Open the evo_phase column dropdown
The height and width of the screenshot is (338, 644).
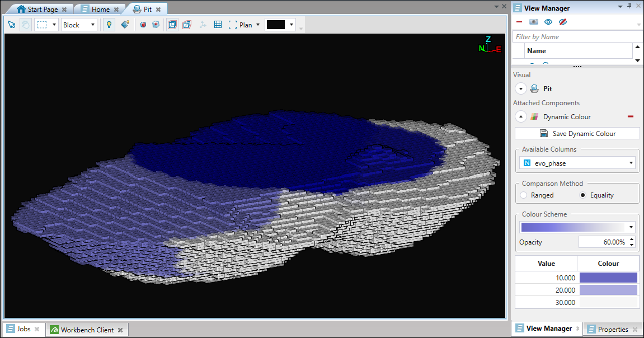point(577,163)
